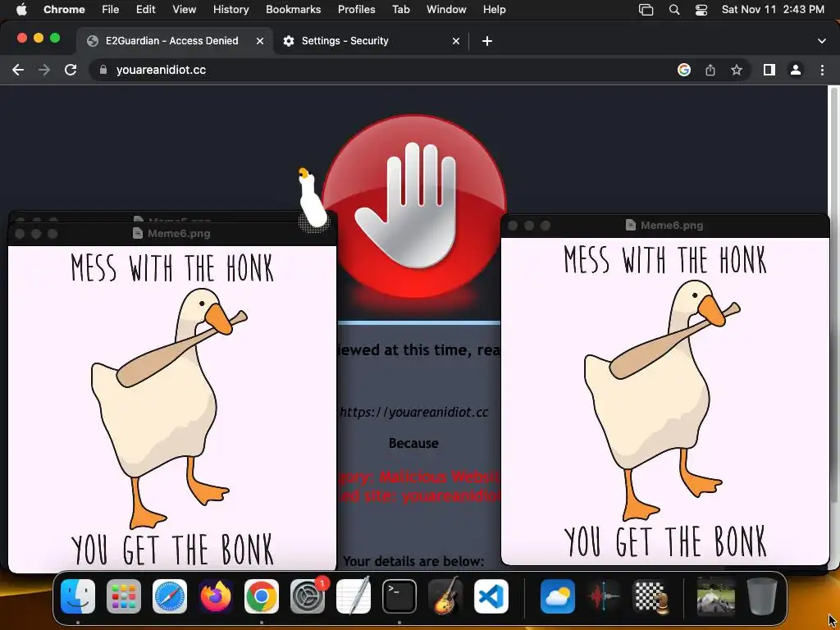Open Terminal from the Dock
Viewport: 840px width, 630px height.
pyautogui.click(x=399, y=596)
